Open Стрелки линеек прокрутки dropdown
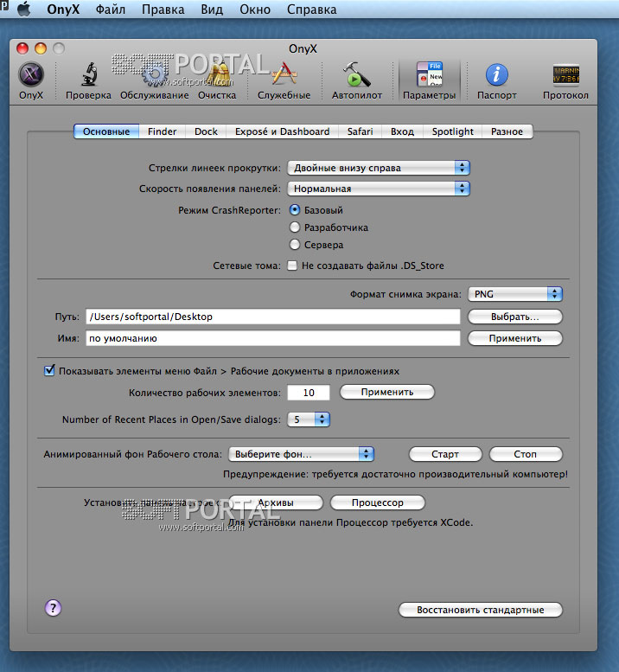This screenshot has width=619, height=672. coord(379,168)
